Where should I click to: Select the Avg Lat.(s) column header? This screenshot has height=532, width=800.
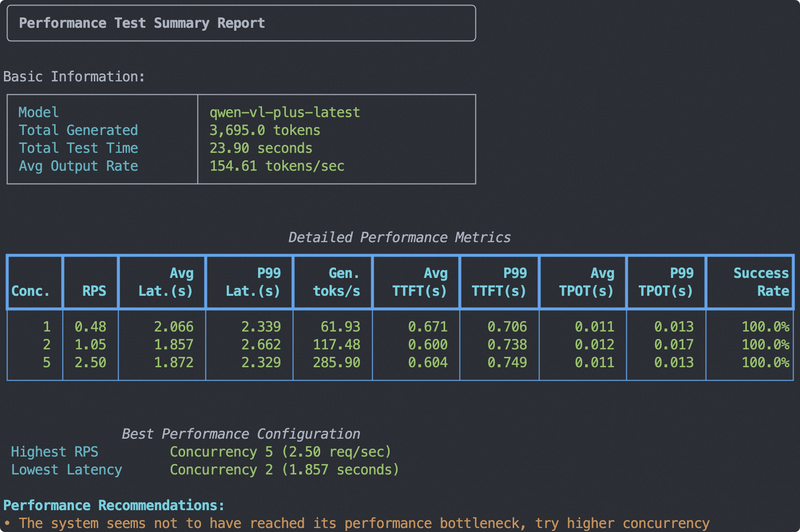166,282
